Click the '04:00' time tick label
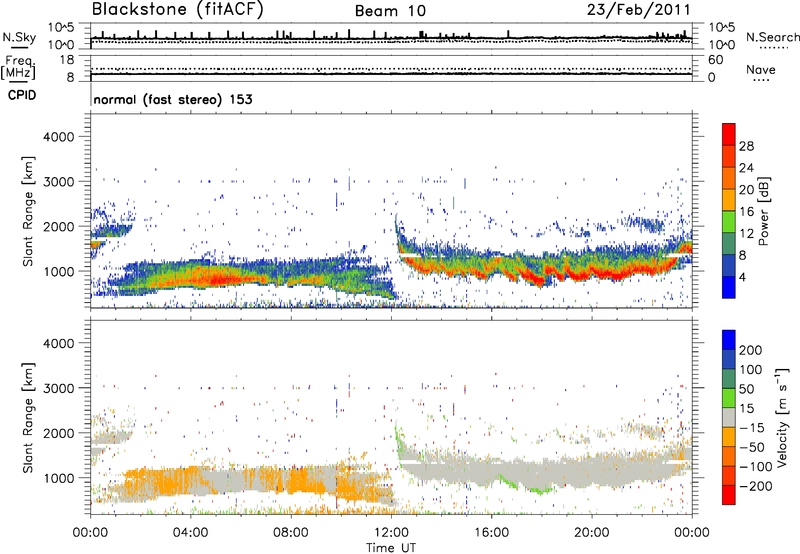800x554 pixels. (190, 533)
